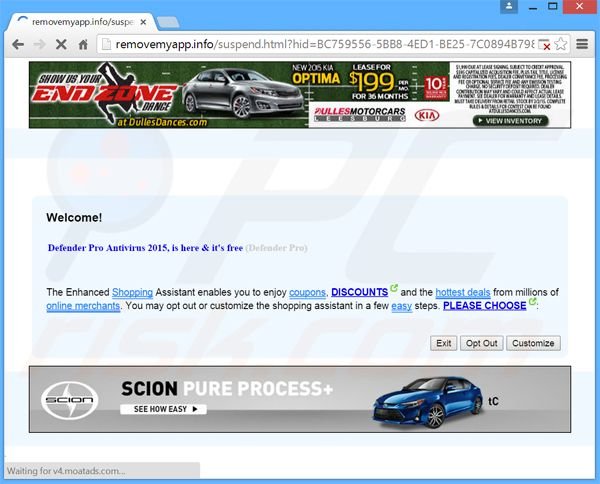Select the removemyapp.info/suspe tab

tap(80, 22)
